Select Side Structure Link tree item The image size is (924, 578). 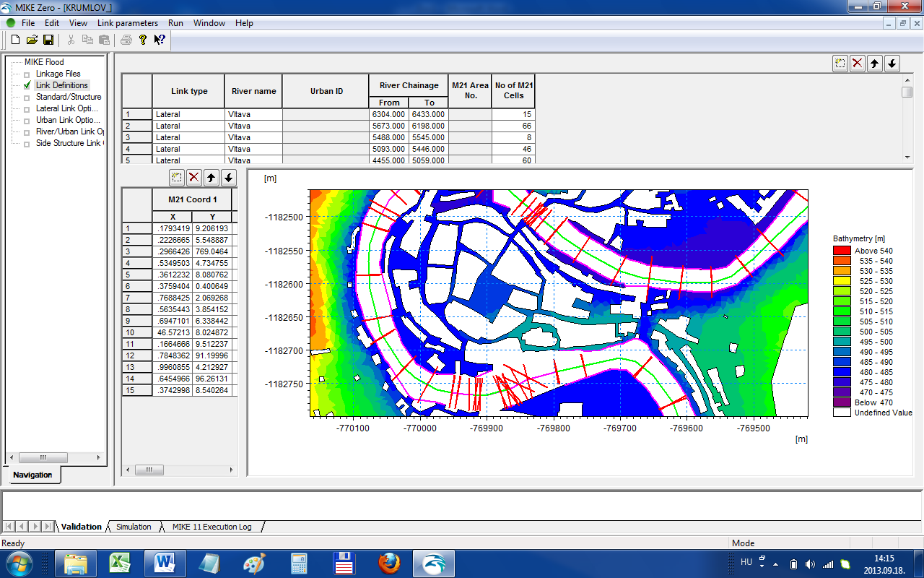click(70, 143)
